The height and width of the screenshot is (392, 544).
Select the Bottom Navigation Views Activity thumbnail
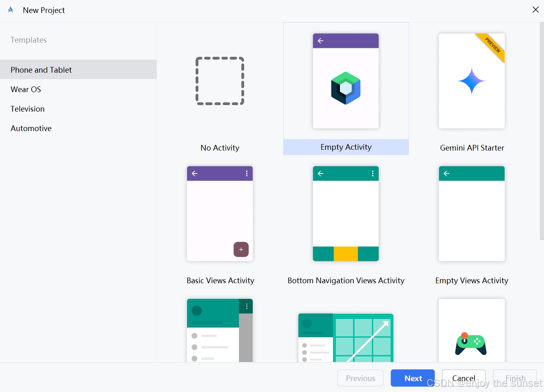tap(346, 213)
